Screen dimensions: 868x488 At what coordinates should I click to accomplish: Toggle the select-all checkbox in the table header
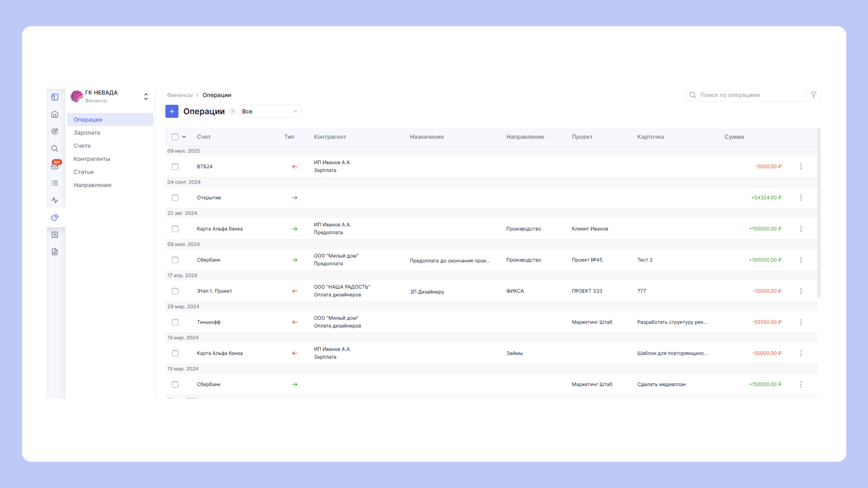click(x=175, y=137)
